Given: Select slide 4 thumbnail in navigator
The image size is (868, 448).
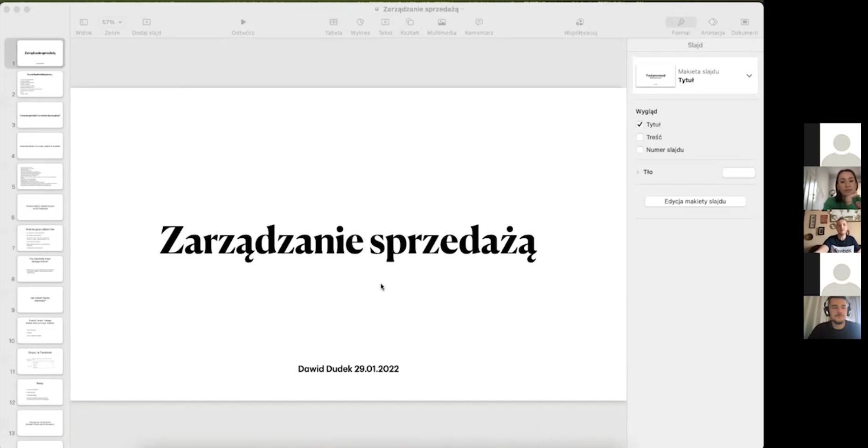Looking at the screenshot, I should (x=40, y=145).
